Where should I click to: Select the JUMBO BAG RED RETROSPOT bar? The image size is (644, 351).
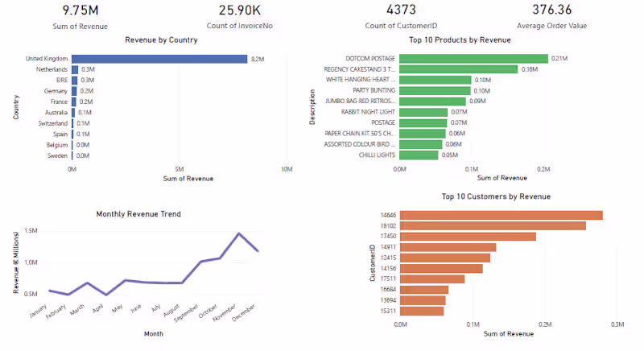point(432,101)
